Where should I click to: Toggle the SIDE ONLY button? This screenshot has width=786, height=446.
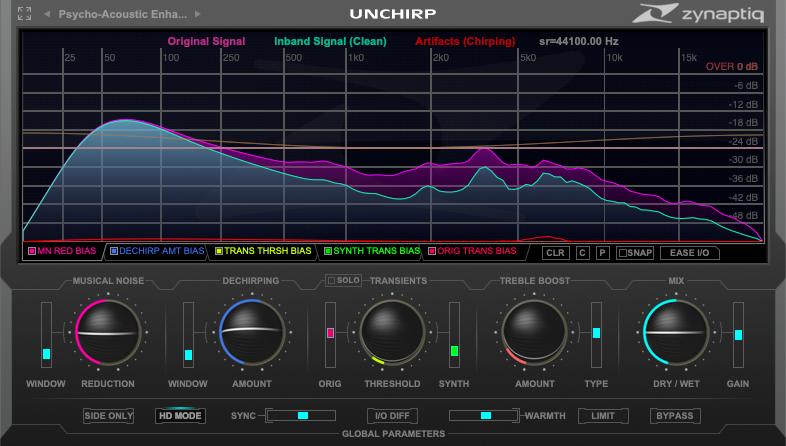pos(109,416)
